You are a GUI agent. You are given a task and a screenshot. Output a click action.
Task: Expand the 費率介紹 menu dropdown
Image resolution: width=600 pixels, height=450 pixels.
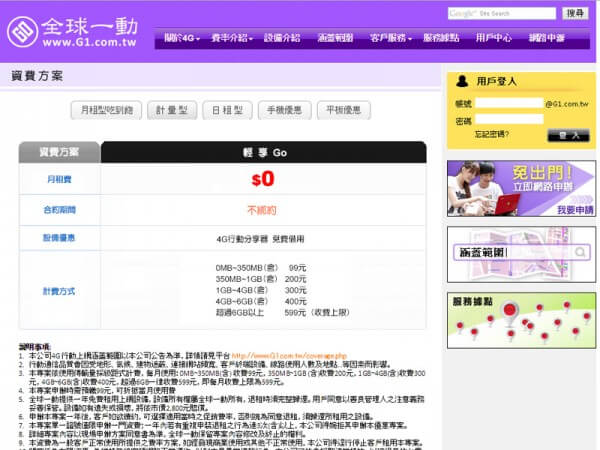click(x=232, y=38)
